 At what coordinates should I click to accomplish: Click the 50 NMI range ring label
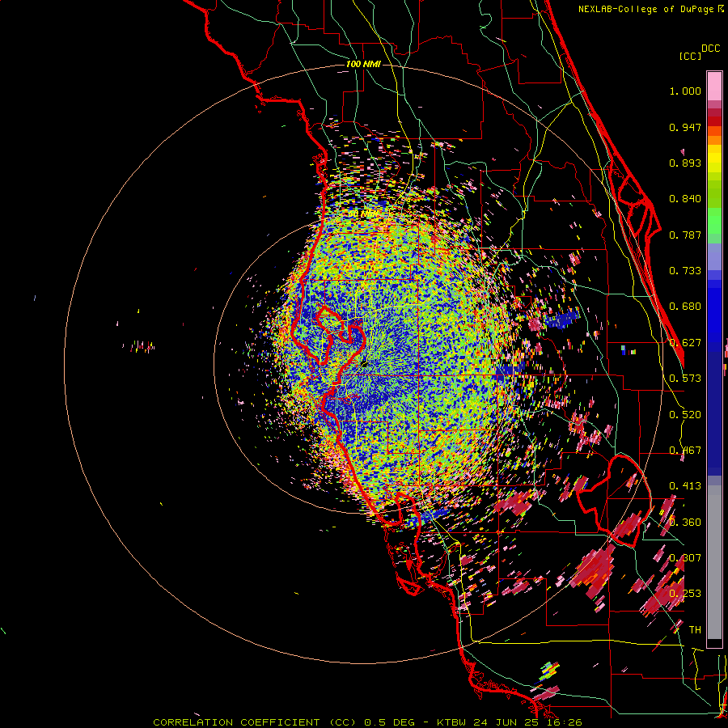click(363, 214)
